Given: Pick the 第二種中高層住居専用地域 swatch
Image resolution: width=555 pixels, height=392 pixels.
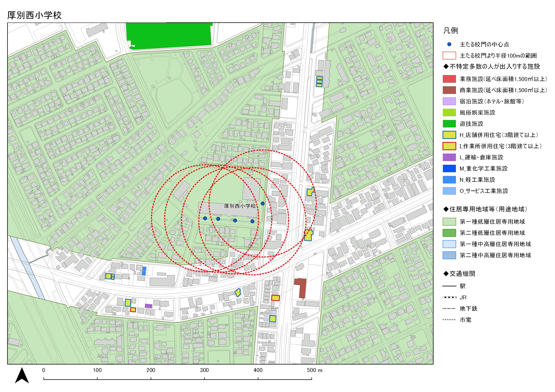Looking at the screenshot, I should [449, 255].
